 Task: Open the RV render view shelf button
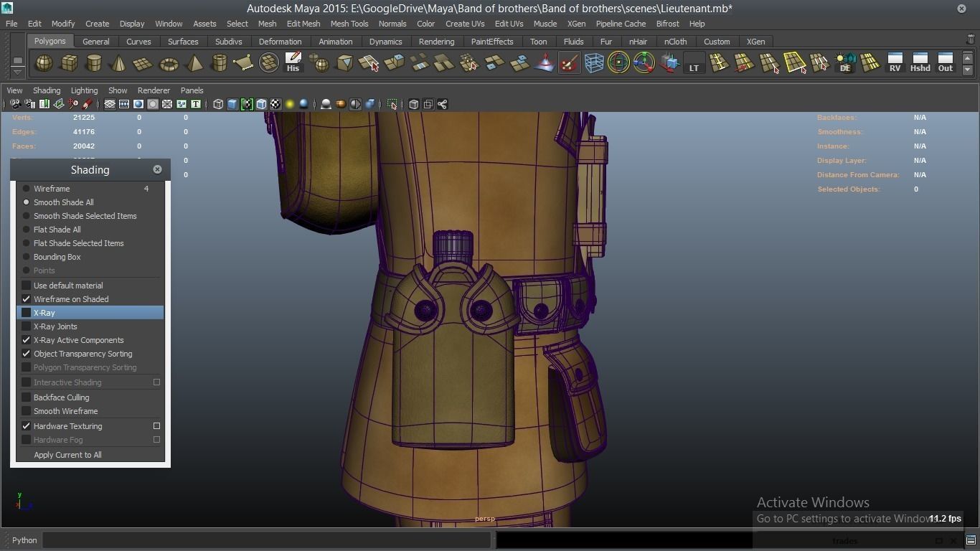895,63
